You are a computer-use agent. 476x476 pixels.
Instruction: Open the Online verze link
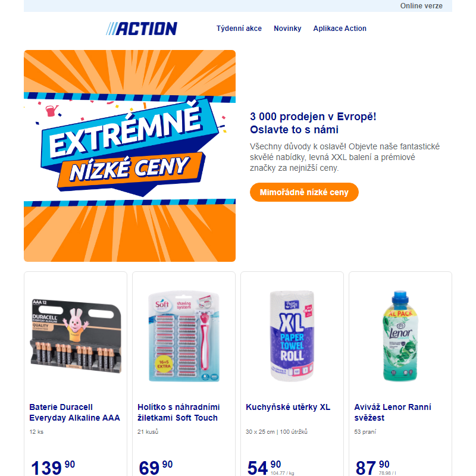tap(421, 6)
